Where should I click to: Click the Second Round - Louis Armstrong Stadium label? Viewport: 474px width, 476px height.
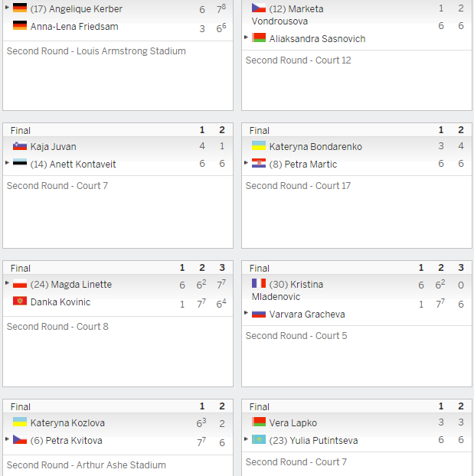pos(96,51)
